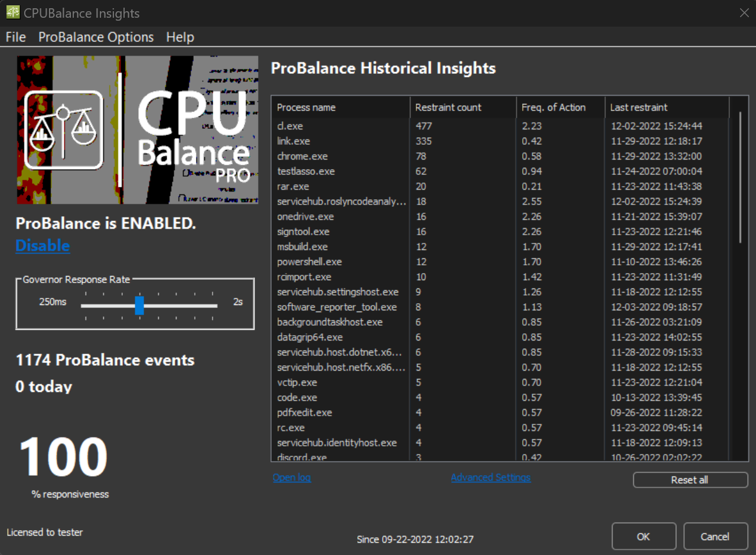This screenshot has height=555, width=756.
Task: Select the powershell.exe row
Action: click(x=500, y=262)
